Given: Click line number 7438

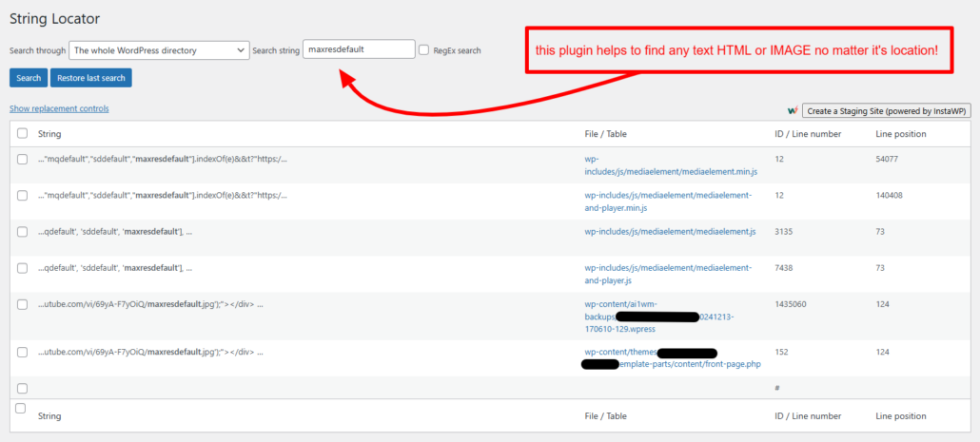Looking at the screenshot, I should pyautogui.click(x=782, y=268).
